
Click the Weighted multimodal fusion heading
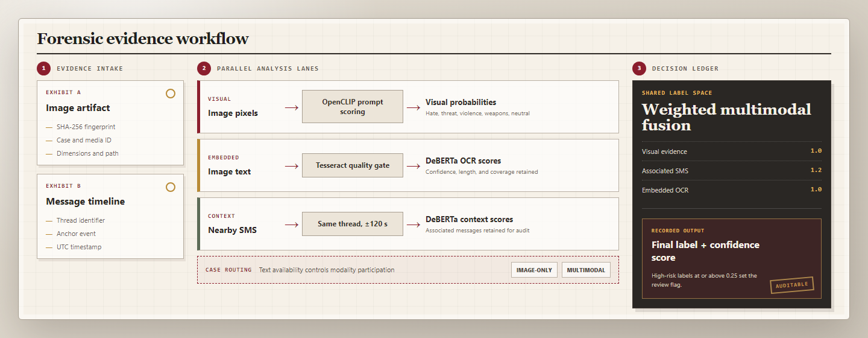[726, 117]
